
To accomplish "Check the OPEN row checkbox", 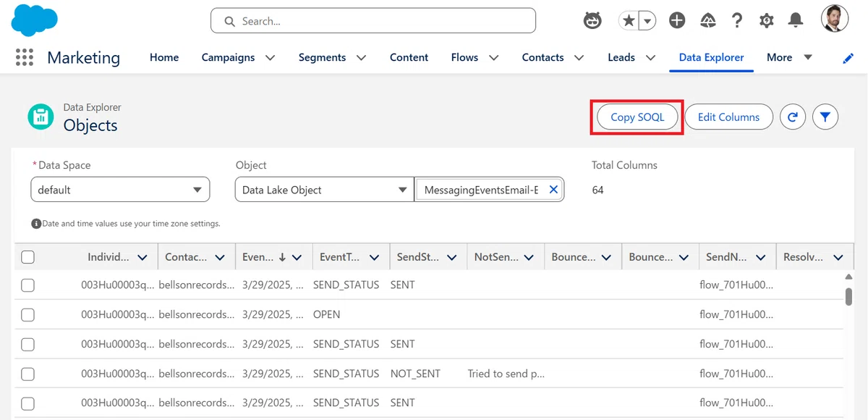I will [27, 315].
